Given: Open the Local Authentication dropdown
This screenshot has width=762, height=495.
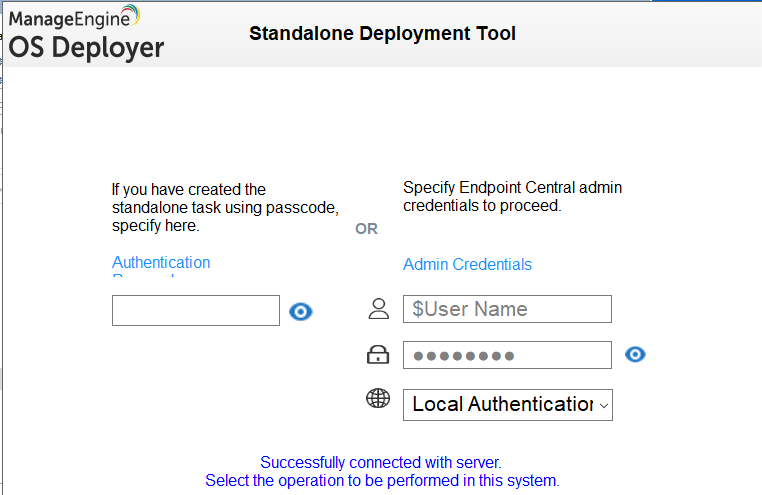Looking at the screenshot, I should click(507, 404).
